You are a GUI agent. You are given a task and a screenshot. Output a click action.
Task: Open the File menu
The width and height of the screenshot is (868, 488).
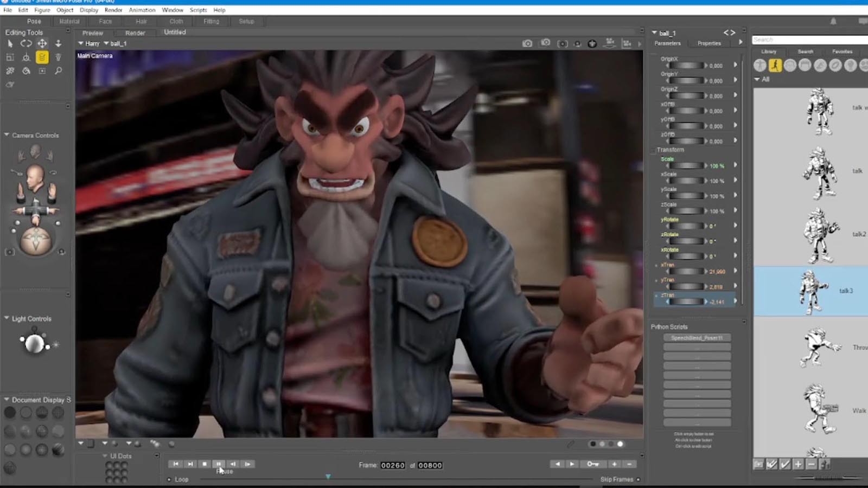click(8, 10)
